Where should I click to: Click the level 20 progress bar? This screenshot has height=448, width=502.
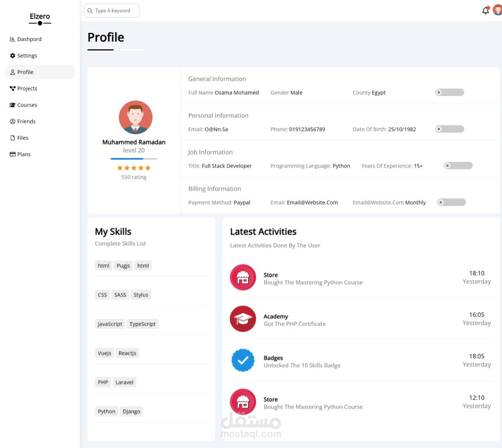click(x=134, y=159)
